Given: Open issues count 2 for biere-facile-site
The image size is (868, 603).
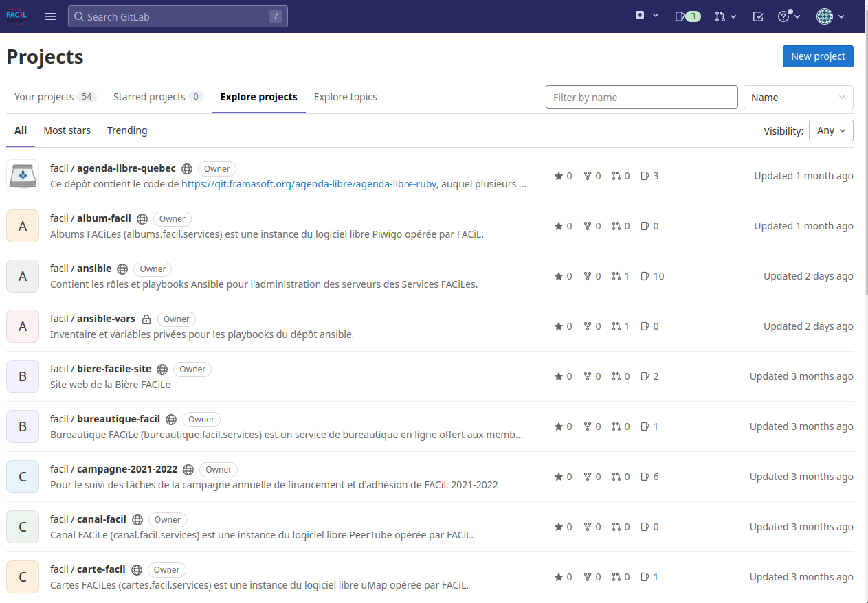Looking at the screenshot, I should (649, 376).
